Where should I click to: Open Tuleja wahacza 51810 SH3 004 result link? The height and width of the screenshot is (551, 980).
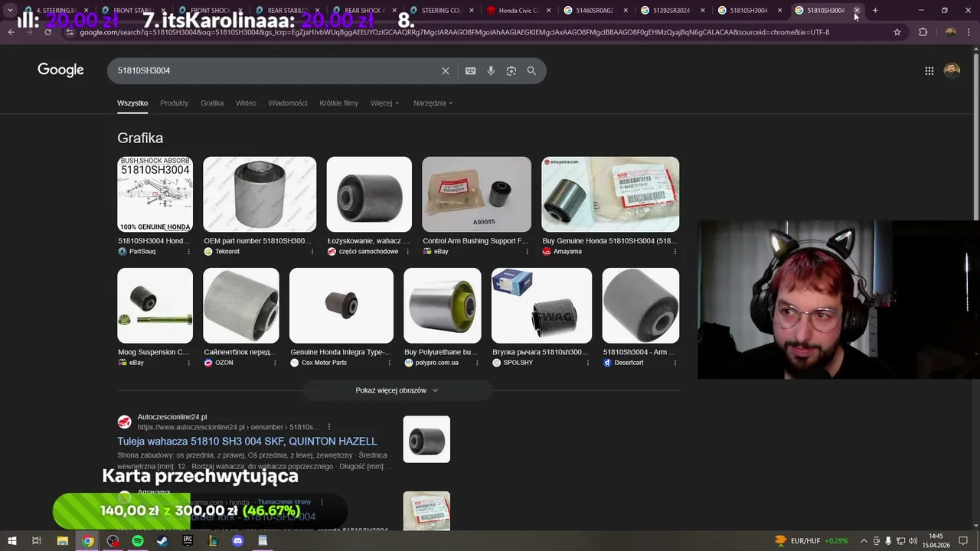pyautogui.click(x=247, y=441)
